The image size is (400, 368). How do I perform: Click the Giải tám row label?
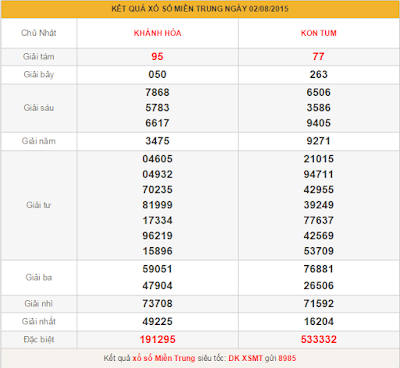tap(39, 56)
